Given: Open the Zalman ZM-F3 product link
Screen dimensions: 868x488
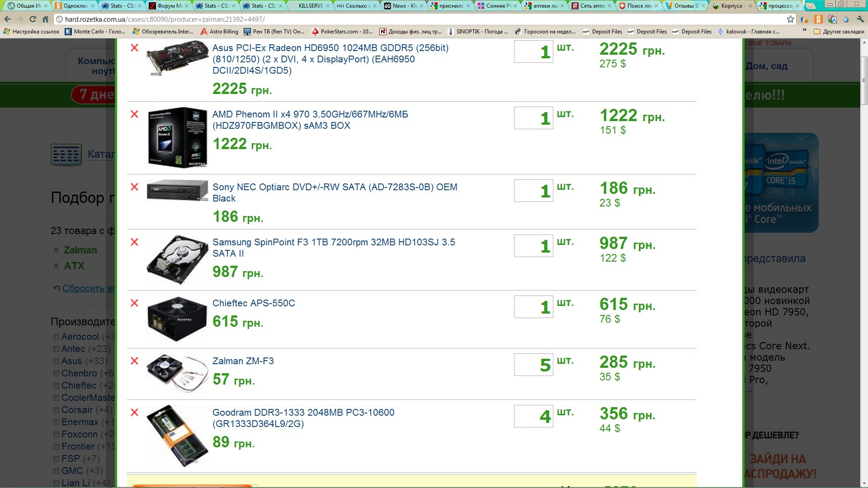Looking at the screenshot, I should tap(243, 361).
